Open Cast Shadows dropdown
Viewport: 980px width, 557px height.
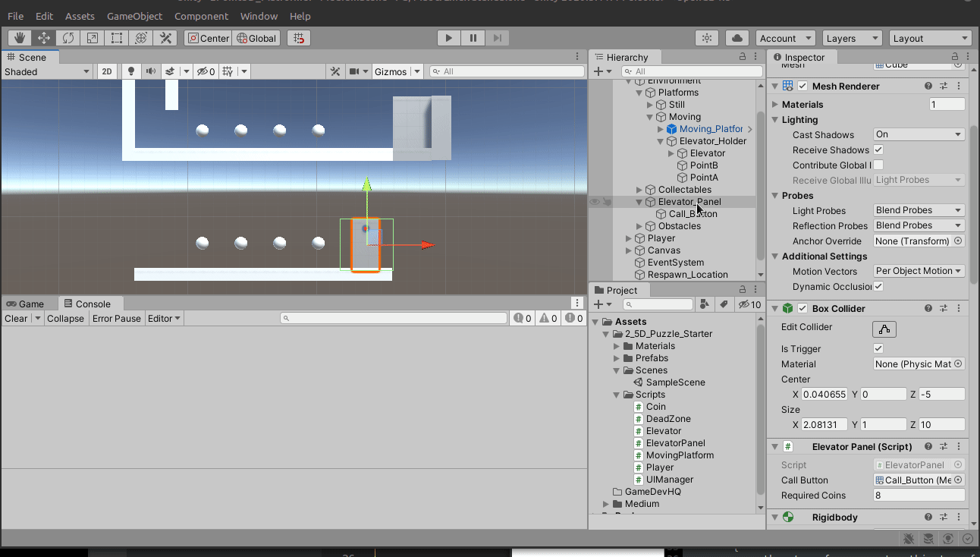(x=919, y=134)
